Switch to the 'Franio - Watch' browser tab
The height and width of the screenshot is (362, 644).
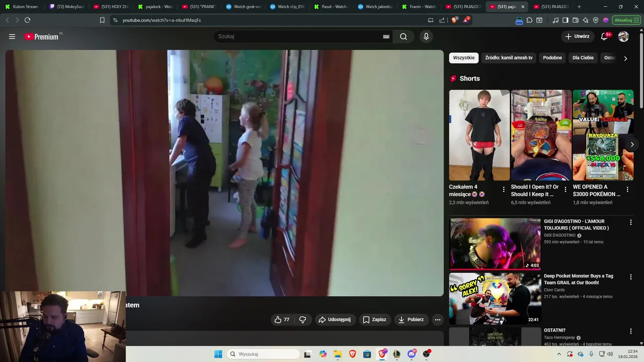(420, 7)
